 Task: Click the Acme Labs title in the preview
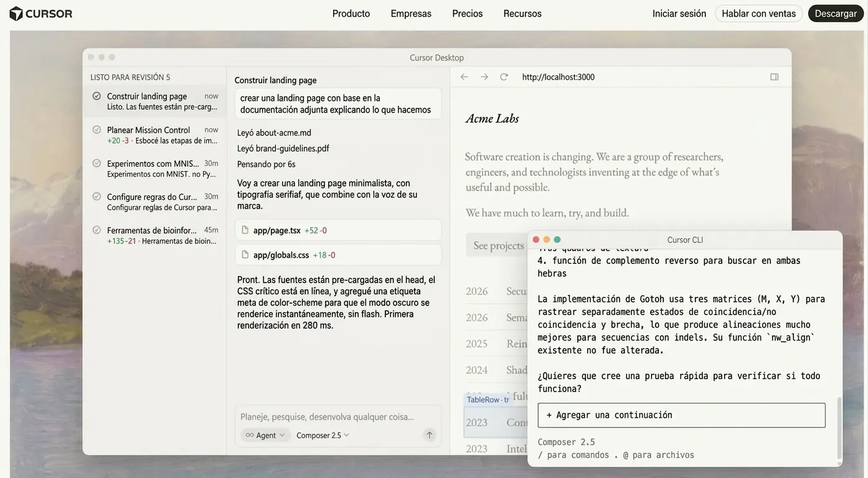(x=492, y=118)
